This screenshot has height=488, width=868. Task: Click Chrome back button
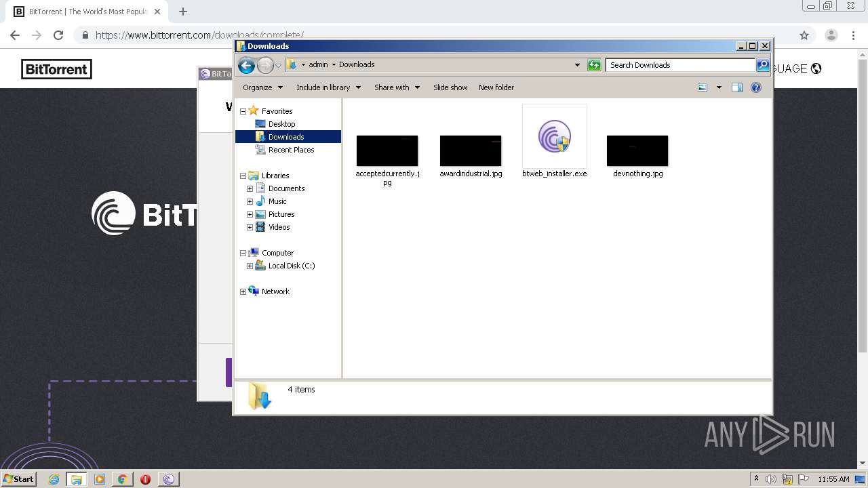click(15, 35)
